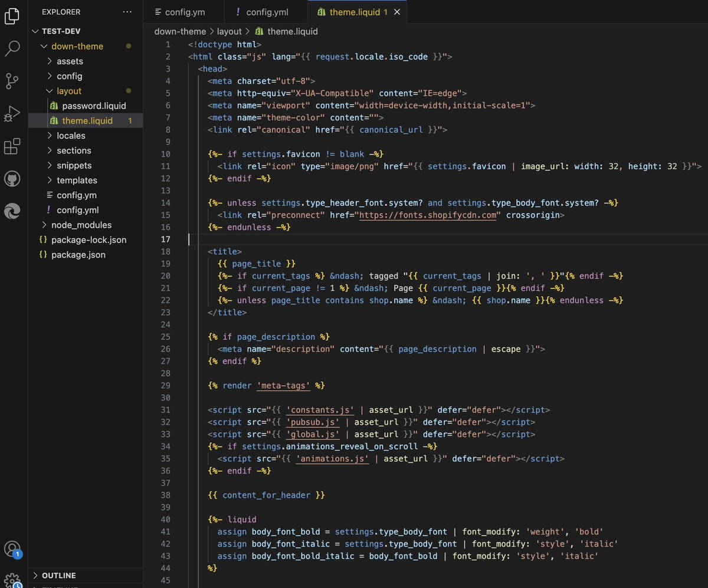Viewport: 708px width, 588px height.
Task: Follow the 'global.js' asset link
Action: [313, 434]
